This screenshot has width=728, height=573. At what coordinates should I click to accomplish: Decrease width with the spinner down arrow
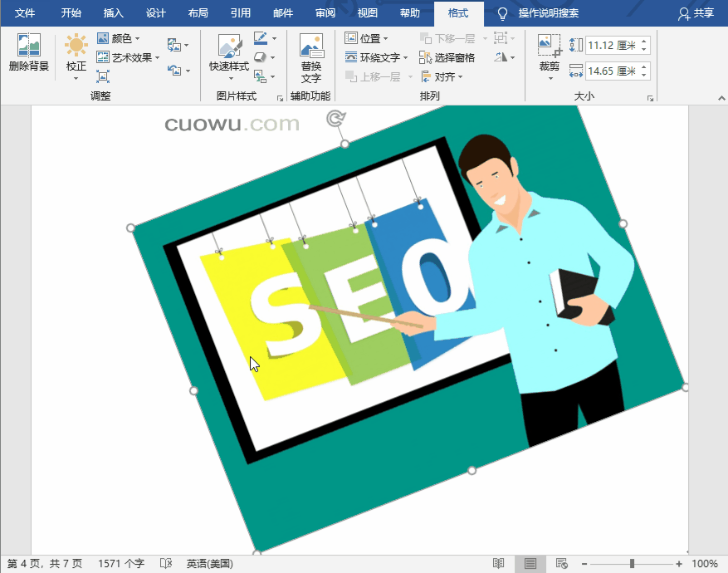tap(644, 76)
